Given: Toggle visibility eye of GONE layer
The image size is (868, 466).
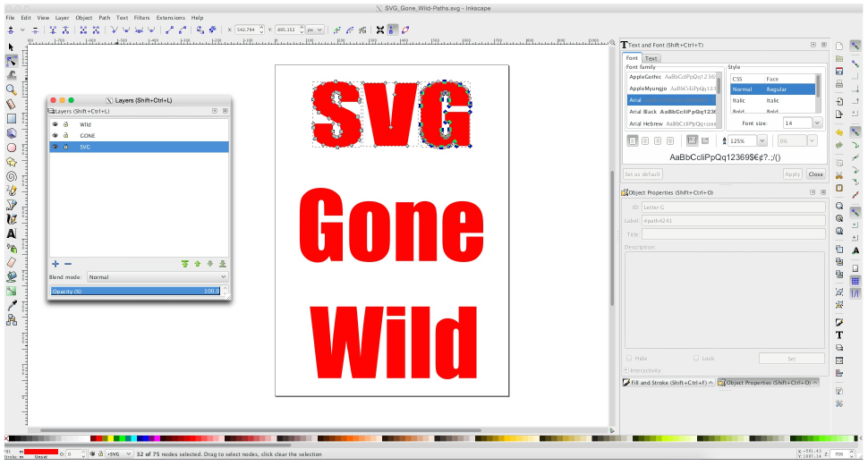Looking at the screenshot, I should 55,136.
